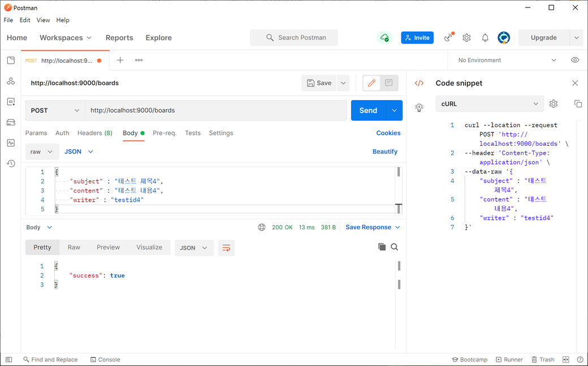Click the cloud sync status icon
The height and width of the screenshot is (366, 588).
384,37
